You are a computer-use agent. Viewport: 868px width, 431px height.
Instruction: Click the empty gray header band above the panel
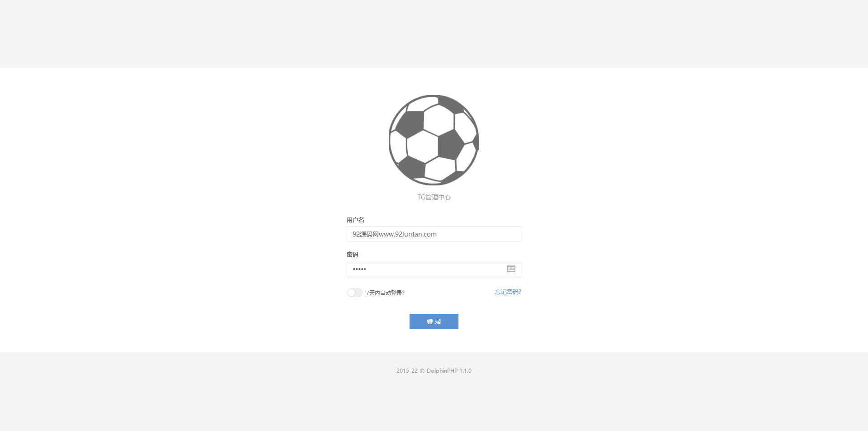[x=434, y=34]
